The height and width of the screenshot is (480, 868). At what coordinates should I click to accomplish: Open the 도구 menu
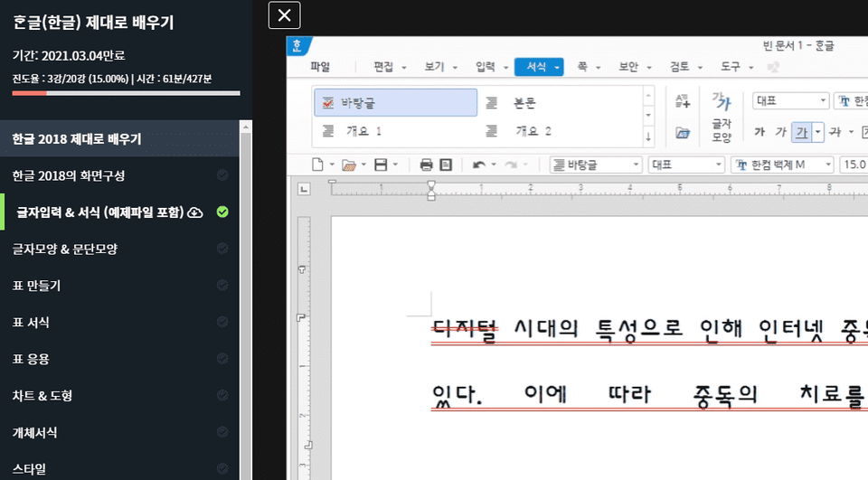click(x=731, y=67)
